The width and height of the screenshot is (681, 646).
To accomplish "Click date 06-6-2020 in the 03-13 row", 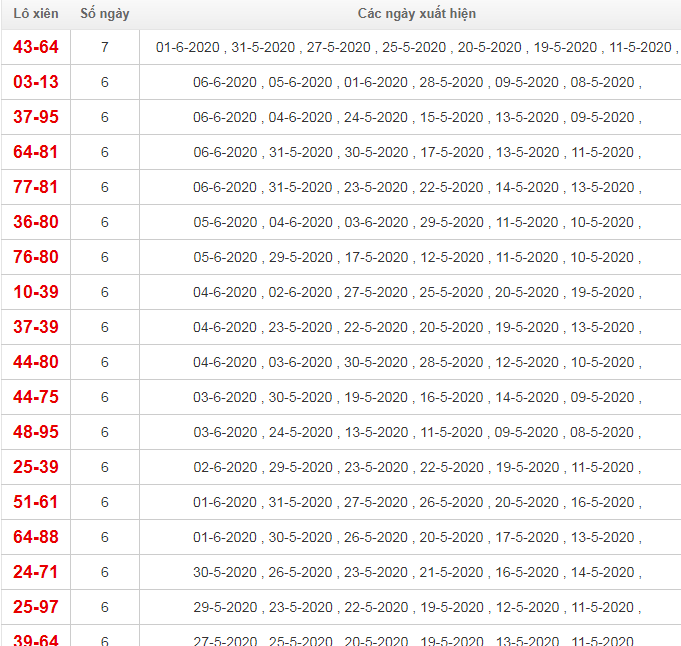I will 225,82.
